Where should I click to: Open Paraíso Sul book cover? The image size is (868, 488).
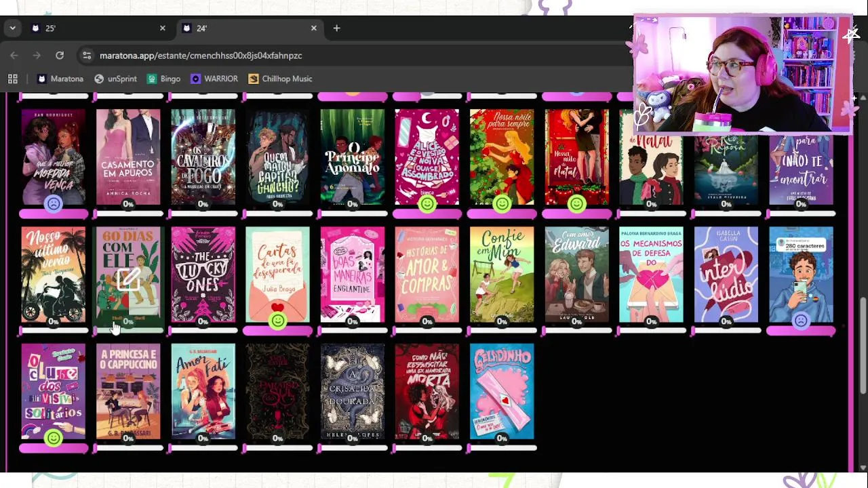coord(277,392)
